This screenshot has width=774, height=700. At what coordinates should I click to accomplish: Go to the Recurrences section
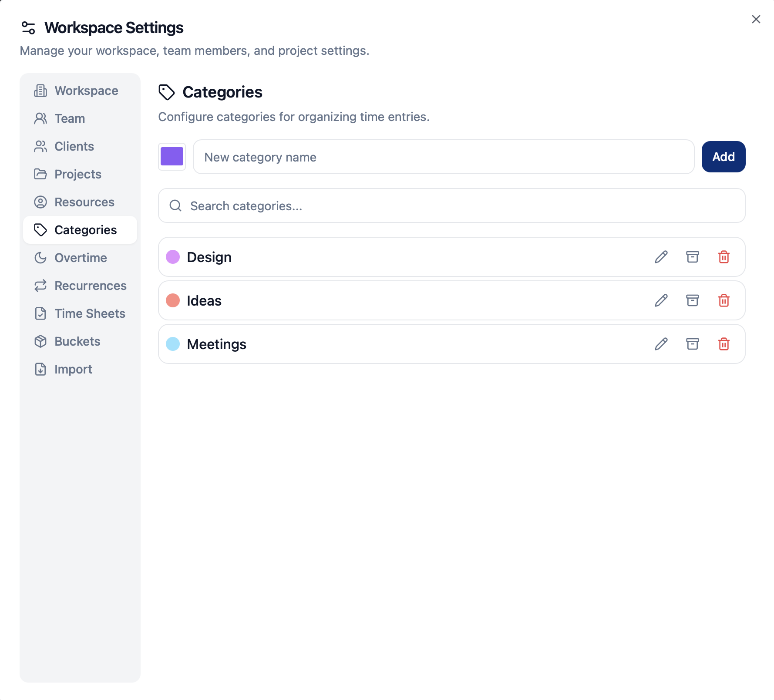(x=80, y=286)
